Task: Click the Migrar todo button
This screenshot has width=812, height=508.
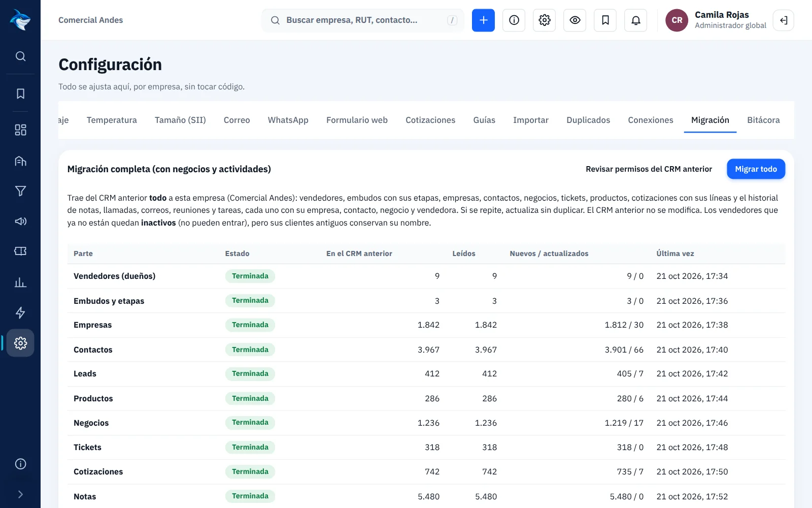Action: (x=756, y=169)
